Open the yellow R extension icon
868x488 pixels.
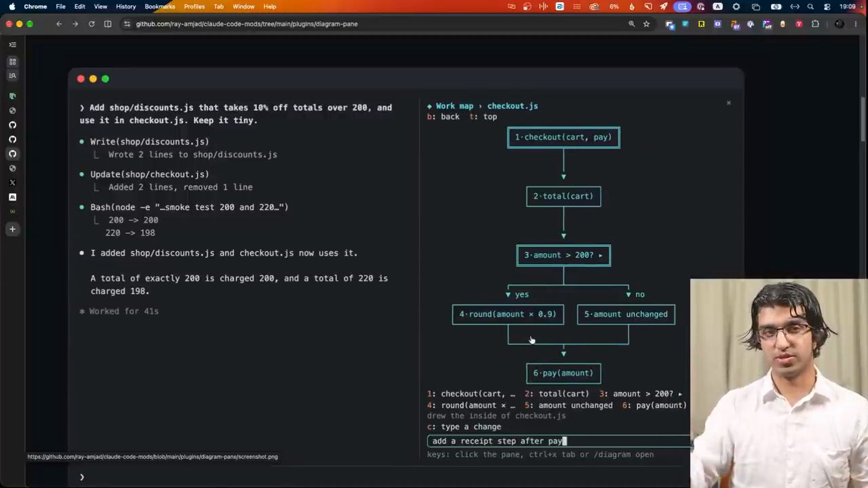click(701, 24)
